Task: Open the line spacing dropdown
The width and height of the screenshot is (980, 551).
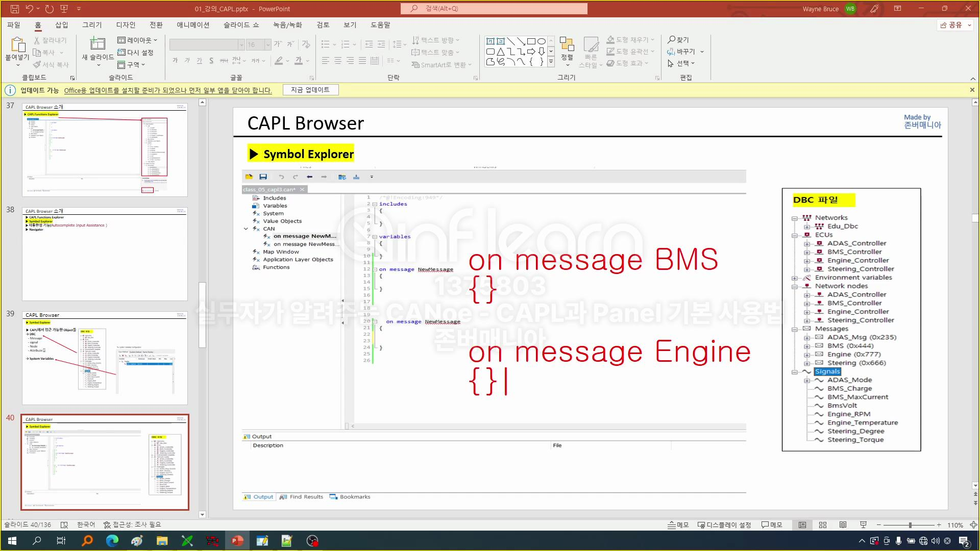Action: (400, 44)
